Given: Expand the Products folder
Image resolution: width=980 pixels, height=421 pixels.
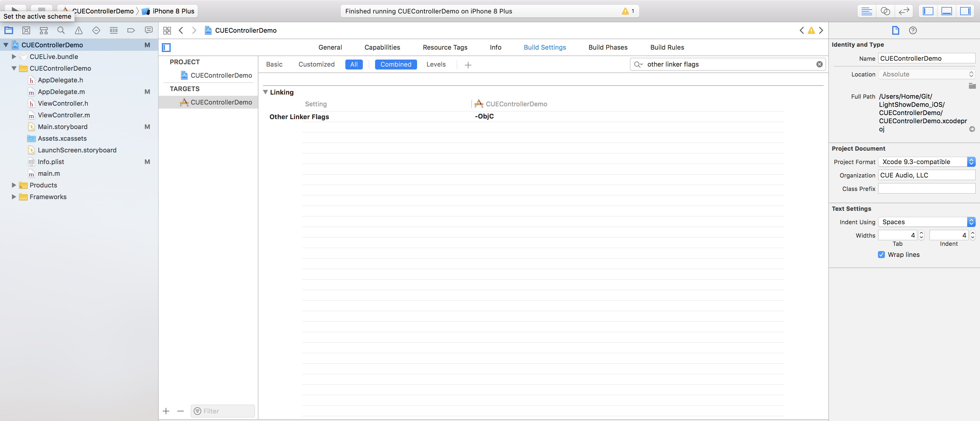Looking at the screenshot, I should click(14, 185).
